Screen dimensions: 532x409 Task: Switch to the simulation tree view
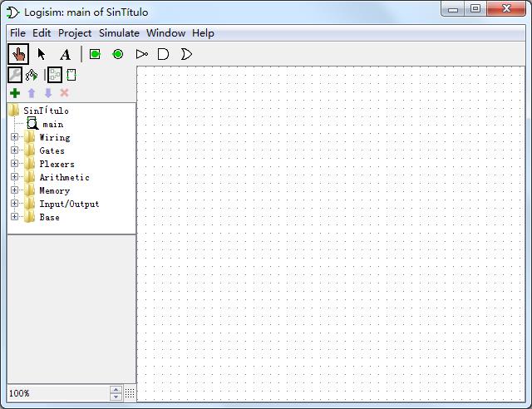click(32, 75)
